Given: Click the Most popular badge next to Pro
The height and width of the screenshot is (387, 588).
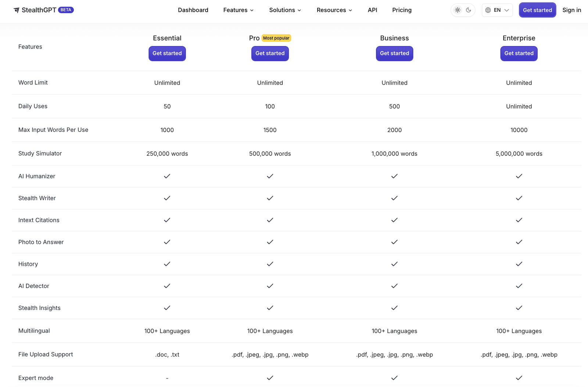Looking at the screenshot, I should coord(276,38).
